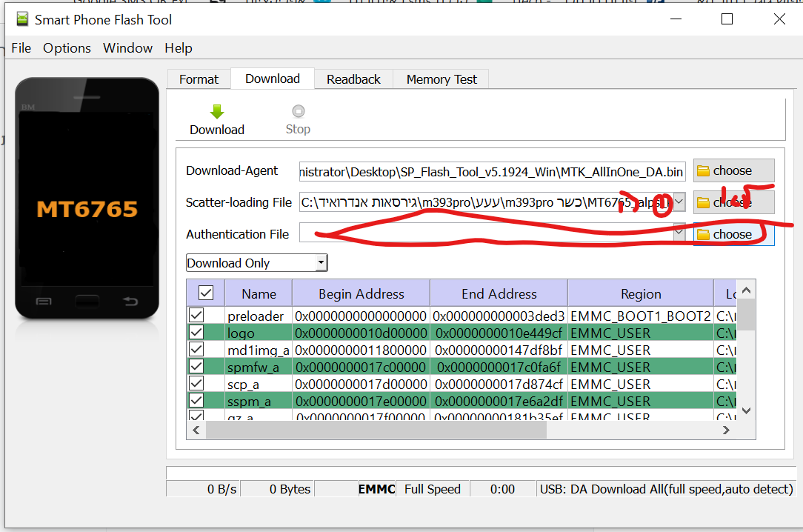The height and width of the screenshot is (532, 803).
Task: Open the Download Only mode dropdown
Action: tap(320, 263)
